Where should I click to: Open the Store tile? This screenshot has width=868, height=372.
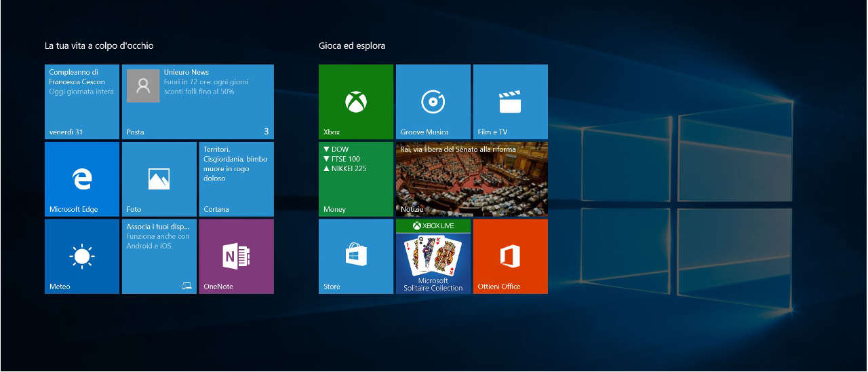coord(356,257)
